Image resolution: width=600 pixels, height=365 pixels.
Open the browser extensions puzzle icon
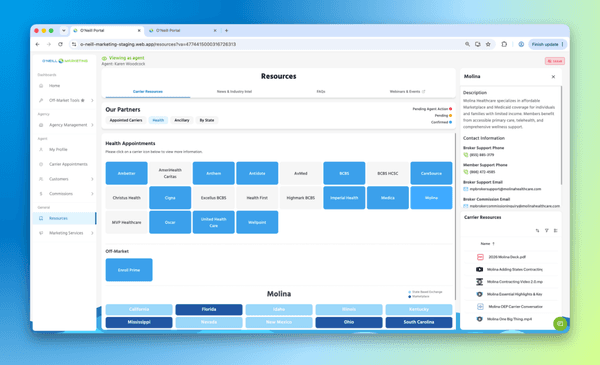(x=504, y=44)
